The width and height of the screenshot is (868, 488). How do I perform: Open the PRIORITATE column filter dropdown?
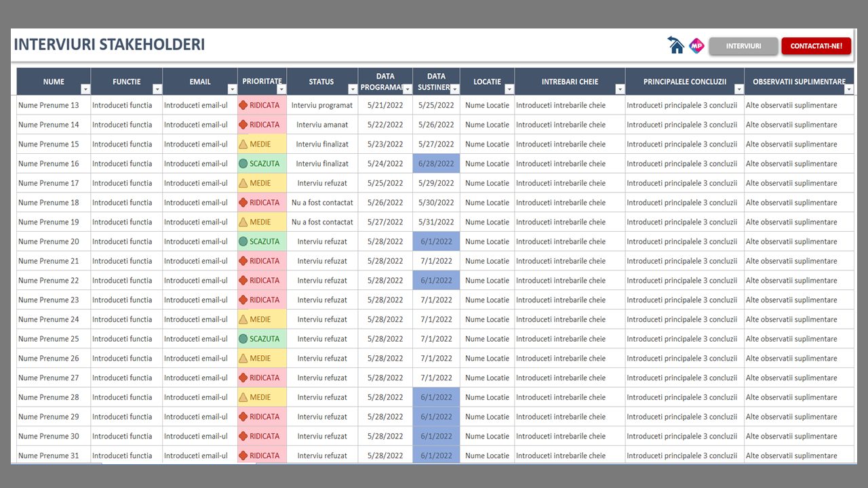pyautogui.click(x=281, y=89)
